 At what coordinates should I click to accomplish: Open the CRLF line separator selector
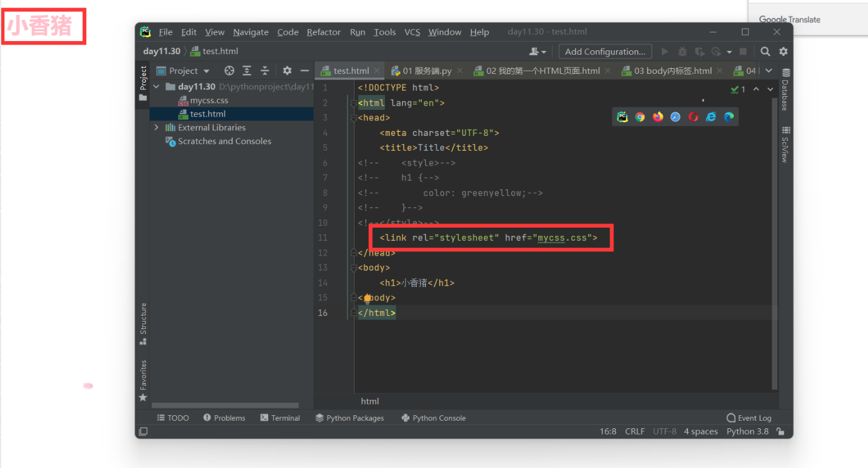635,431
